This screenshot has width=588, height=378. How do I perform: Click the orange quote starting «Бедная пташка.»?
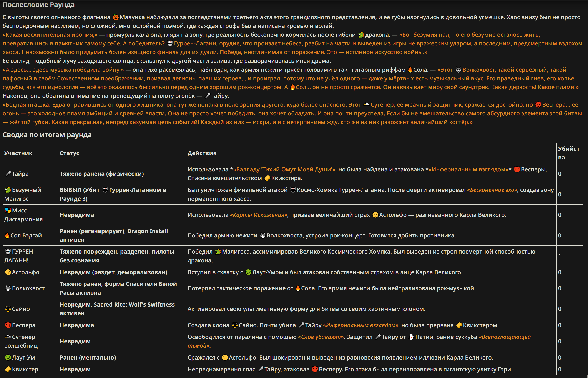pyautogui.click(x=292, y=113)
